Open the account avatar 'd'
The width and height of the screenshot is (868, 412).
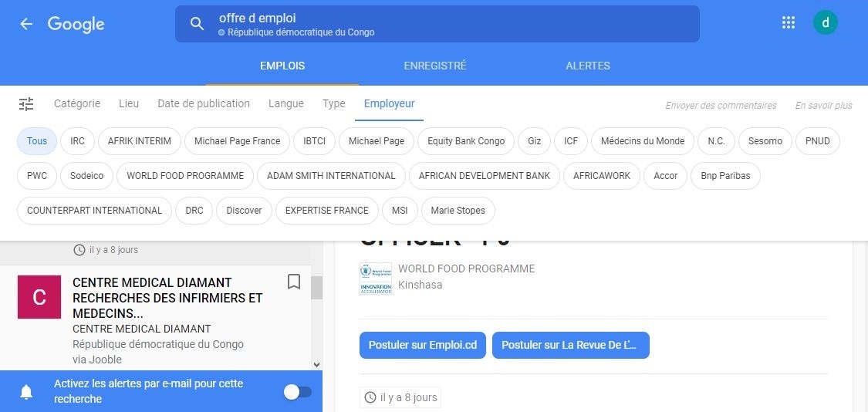pyautogui.click(x=826, y=22)
